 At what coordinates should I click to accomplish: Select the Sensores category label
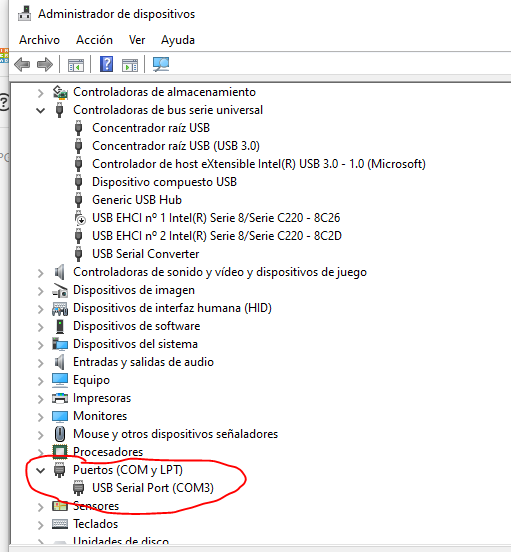click(x=96, y=506)
